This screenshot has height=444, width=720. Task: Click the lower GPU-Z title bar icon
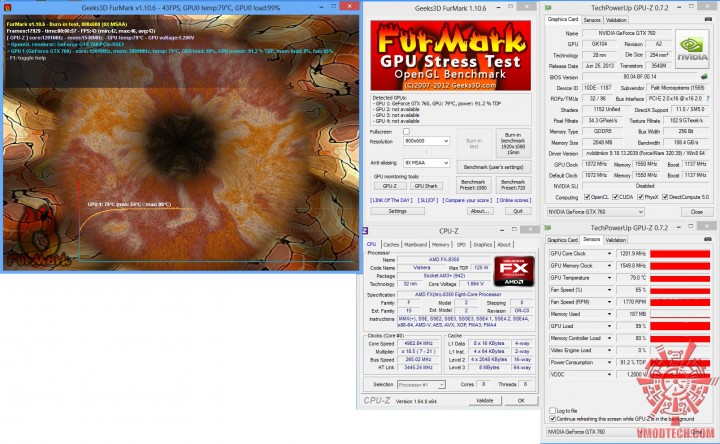(548, 228)
